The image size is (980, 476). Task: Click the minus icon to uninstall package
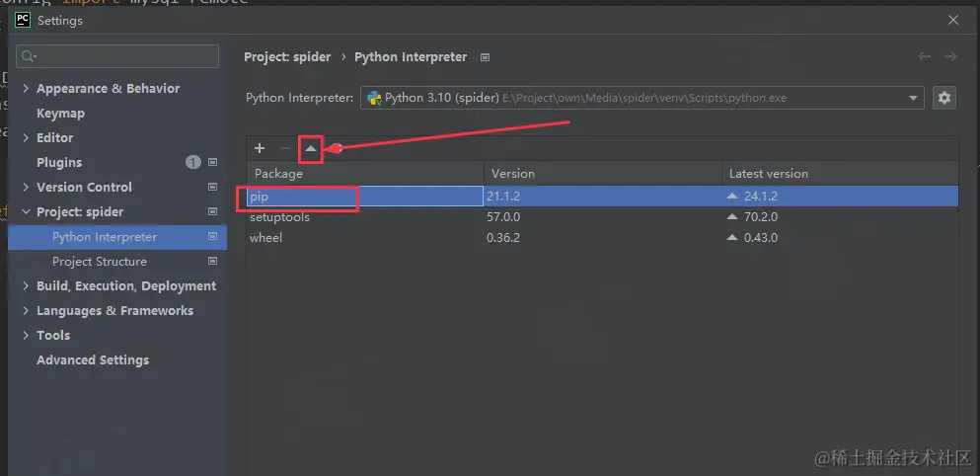click(285, 148)
